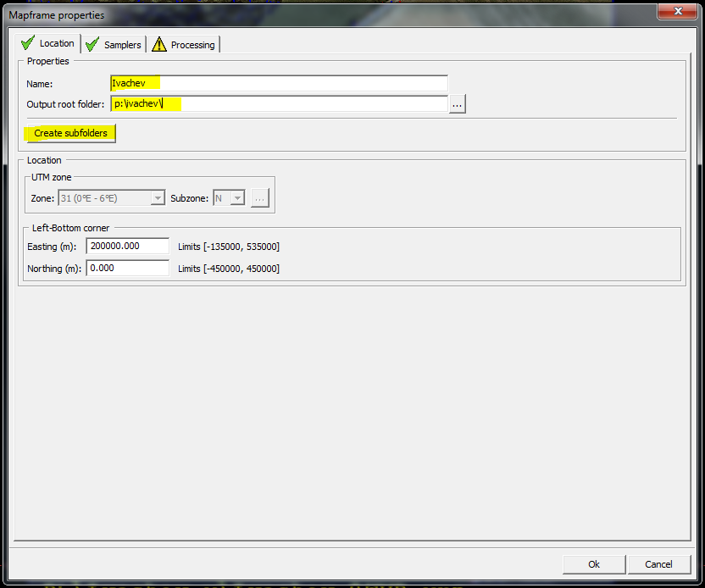
Task: Focus the Easting coordinate field
Action: click(x=127, y=247)
